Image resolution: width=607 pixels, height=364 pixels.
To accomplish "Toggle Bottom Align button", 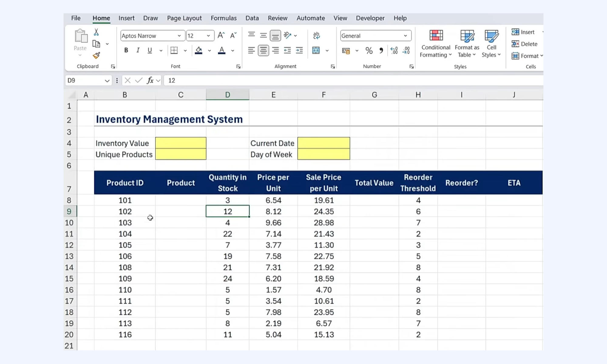I will click(275, 36).
